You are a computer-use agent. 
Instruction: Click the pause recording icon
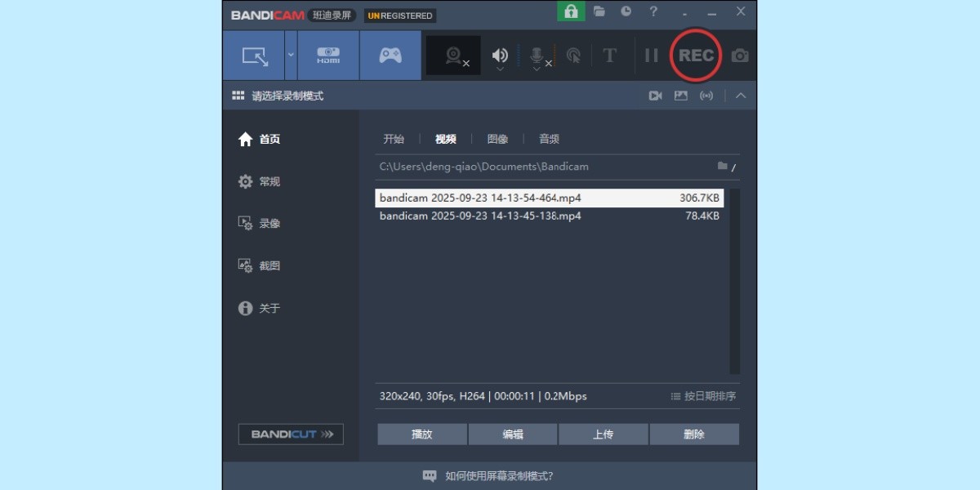[x=650, y=55]
